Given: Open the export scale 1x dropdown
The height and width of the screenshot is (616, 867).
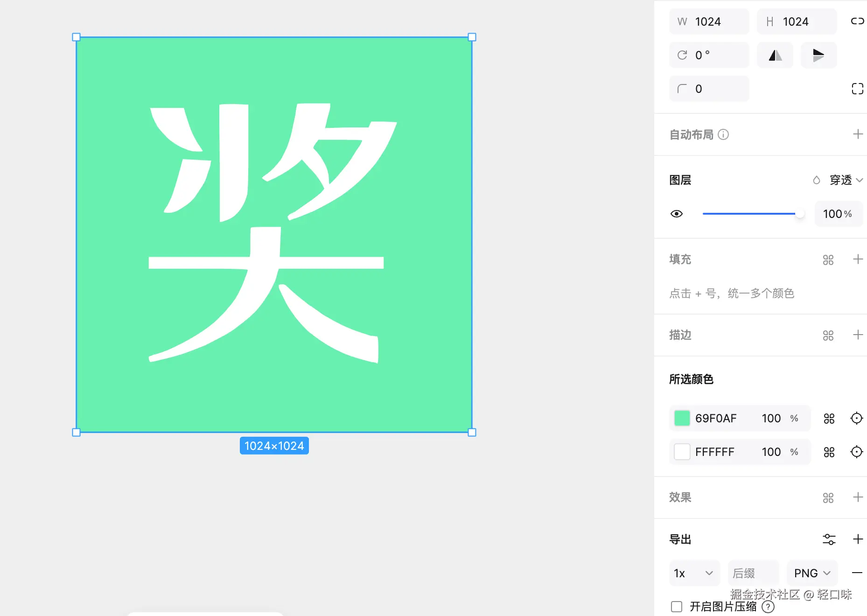Looking at the screenshot, I should [x=694, y=573].
